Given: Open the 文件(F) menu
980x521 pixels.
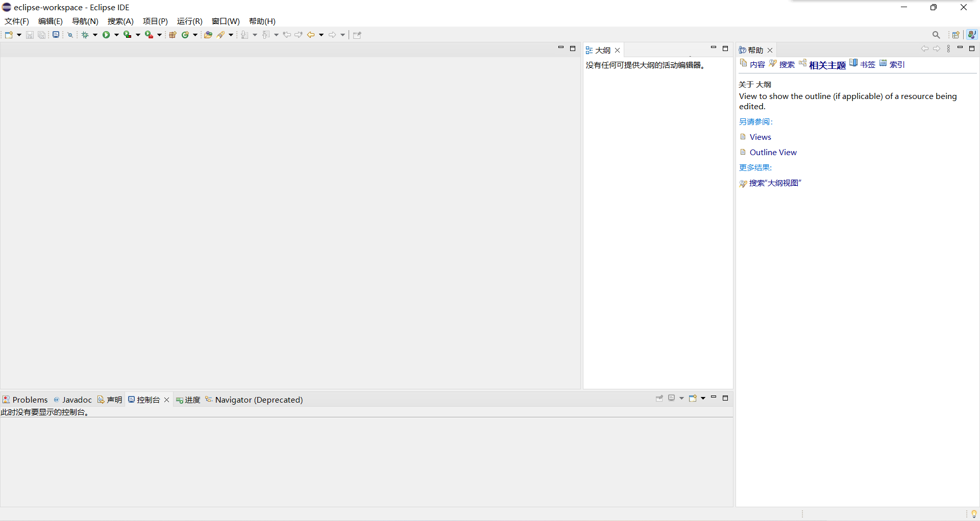Looking at the screenshot, I should tap(17, 21).
